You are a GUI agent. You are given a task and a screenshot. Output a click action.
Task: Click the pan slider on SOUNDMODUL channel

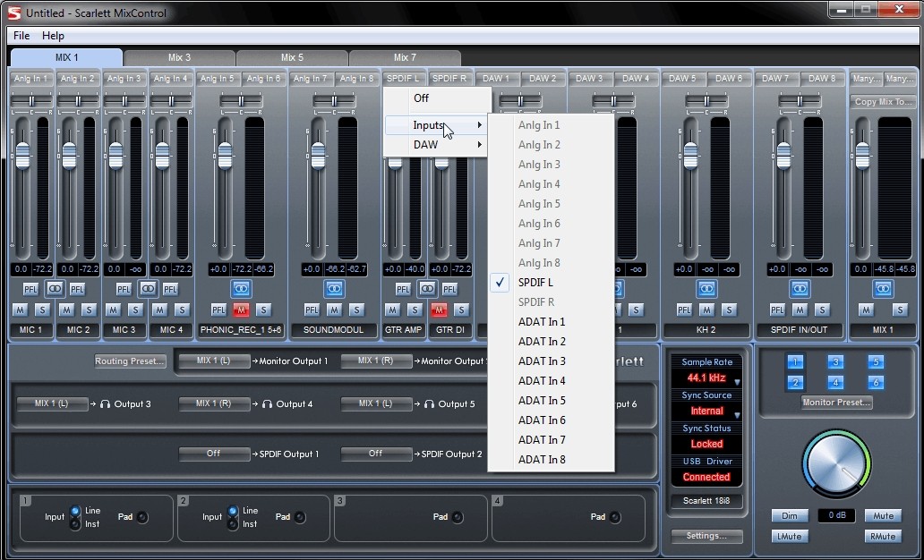[x=334, y=101]
